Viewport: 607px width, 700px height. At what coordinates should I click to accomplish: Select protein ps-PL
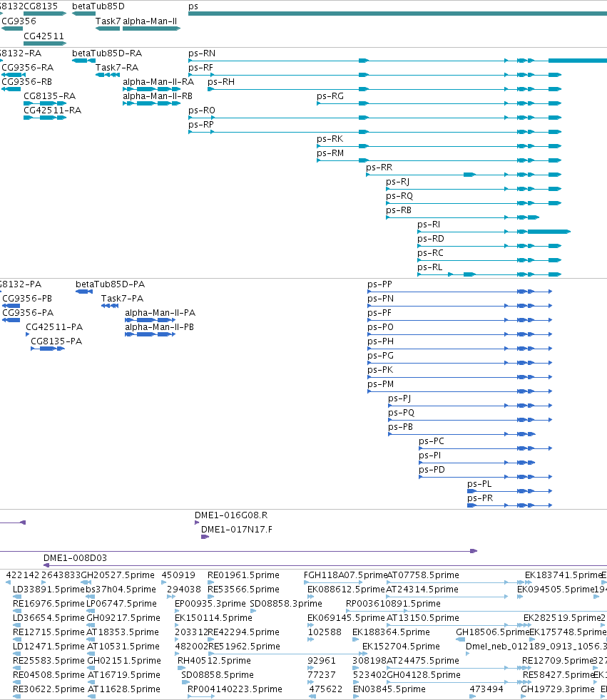click(479, 485)
